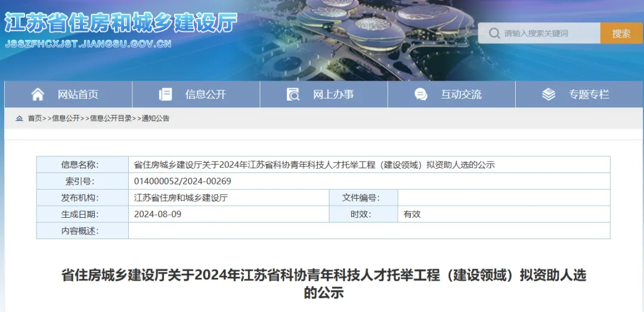Click the 生成日期 label cell

82,214
